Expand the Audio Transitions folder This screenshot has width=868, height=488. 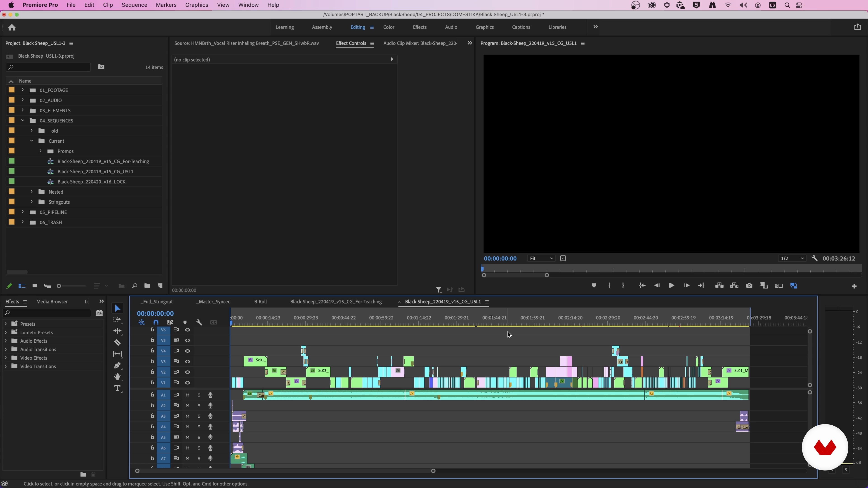click(6, 349)
